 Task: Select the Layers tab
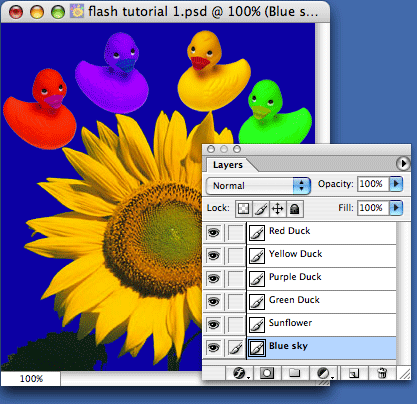[228, 165]
